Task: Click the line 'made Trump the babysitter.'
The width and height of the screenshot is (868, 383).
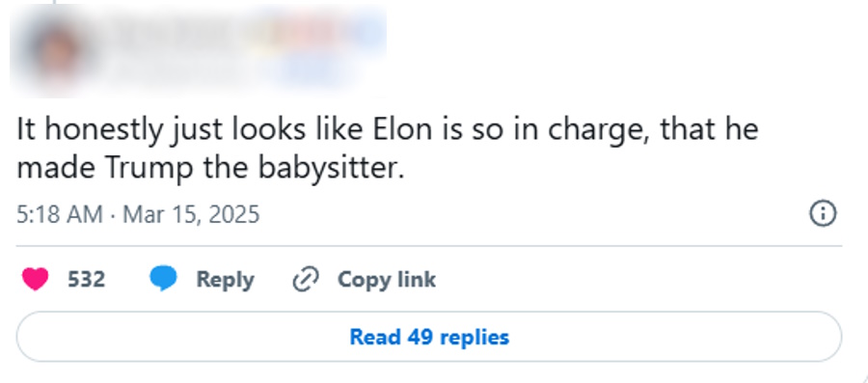Action: click(211, 168)
